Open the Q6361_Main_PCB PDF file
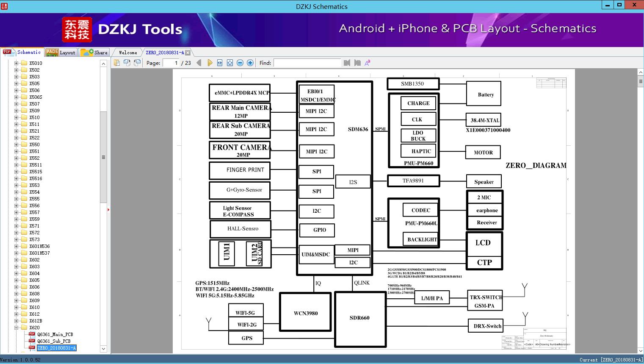The image size is (644, 364). (x=55, y=334)
